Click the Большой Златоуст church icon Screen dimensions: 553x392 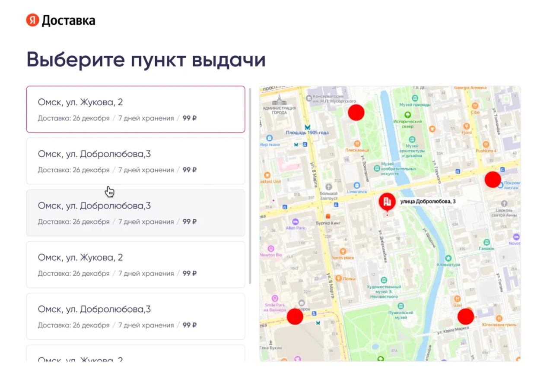point(329,187)
